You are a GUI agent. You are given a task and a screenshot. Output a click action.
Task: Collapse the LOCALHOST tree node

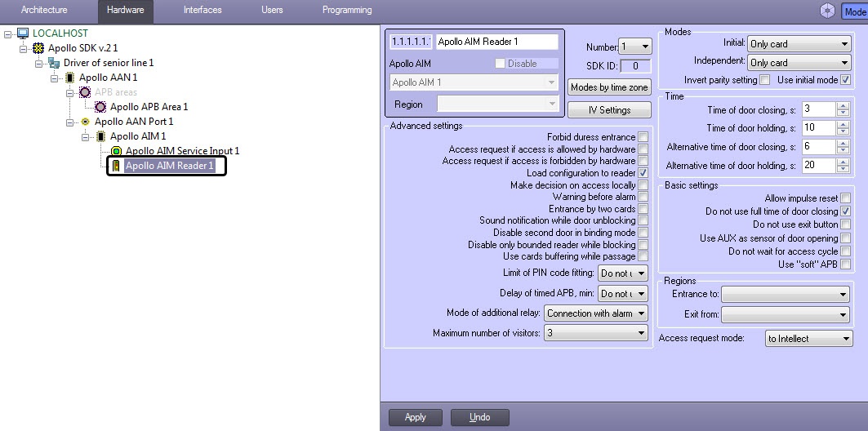pyautogui.click(x=7, y=34)
